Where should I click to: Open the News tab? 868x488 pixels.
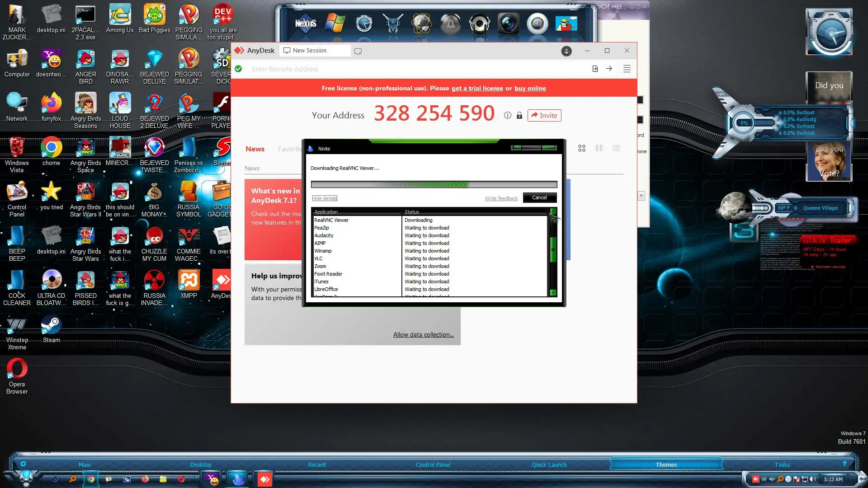(255, 149)
